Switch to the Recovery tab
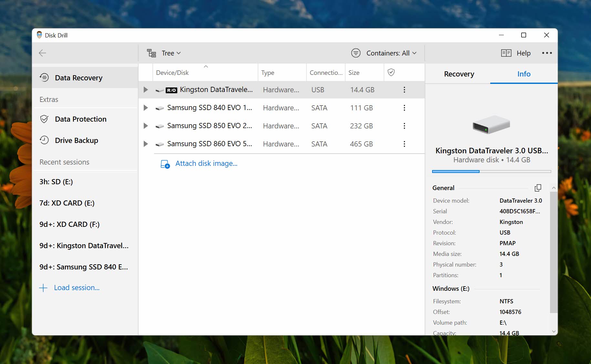The image size is (591, 364). pos(459,74)
